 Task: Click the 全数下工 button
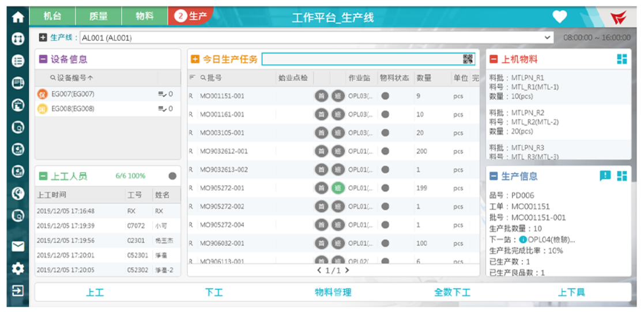(x=452, y=292)
